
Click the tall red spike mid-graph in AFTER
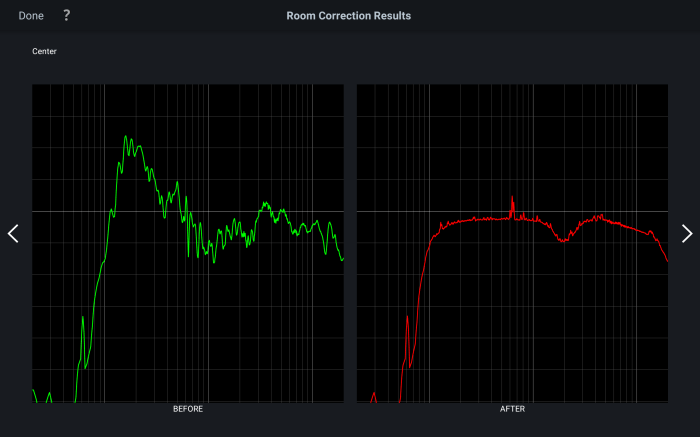point(512,197)
